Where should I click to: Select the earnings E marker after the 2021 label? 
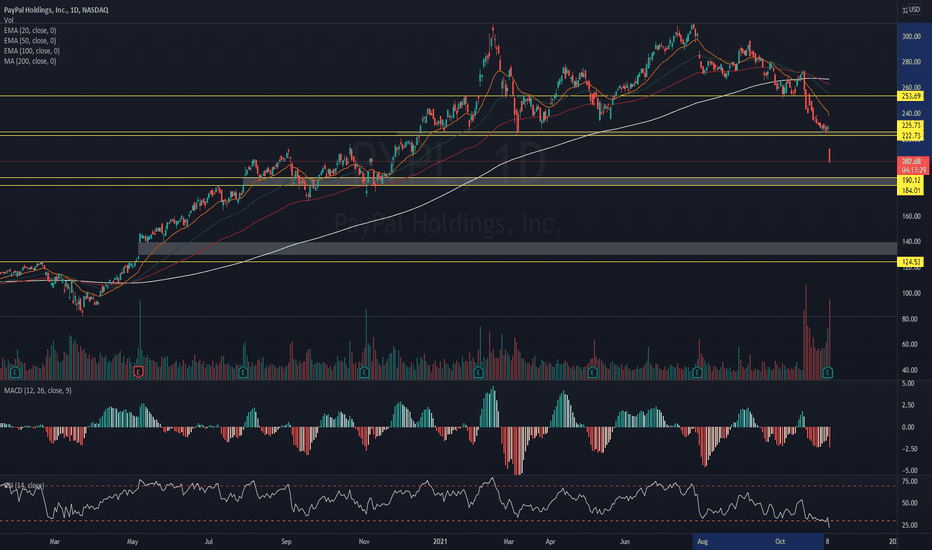478,372
